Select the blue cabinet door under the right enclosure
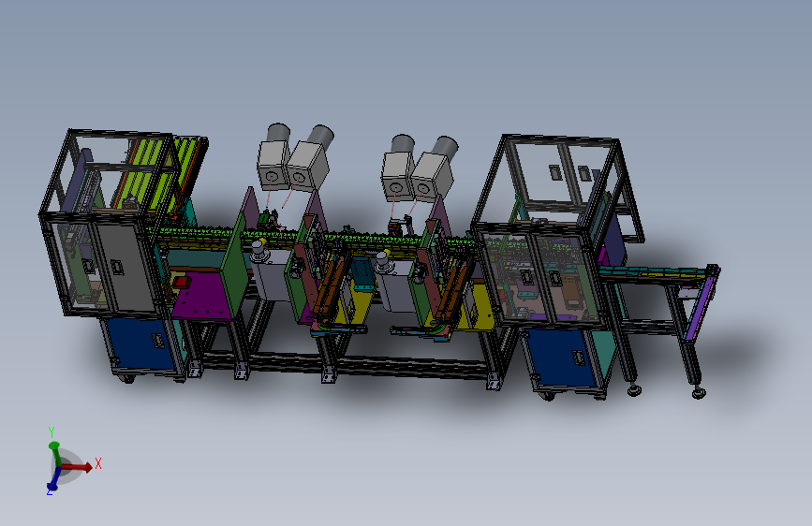The height and width of the screenshot is (526, 812). [x=561, y=358]
